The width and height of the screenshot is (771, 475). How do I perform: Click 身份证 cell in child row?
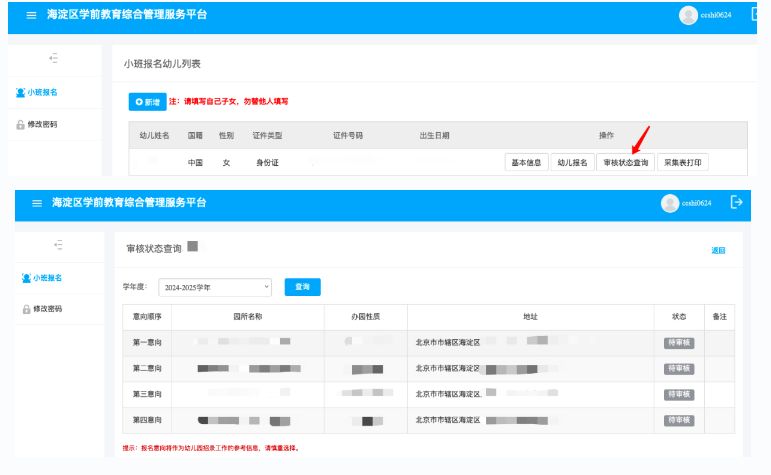point(267,163)
